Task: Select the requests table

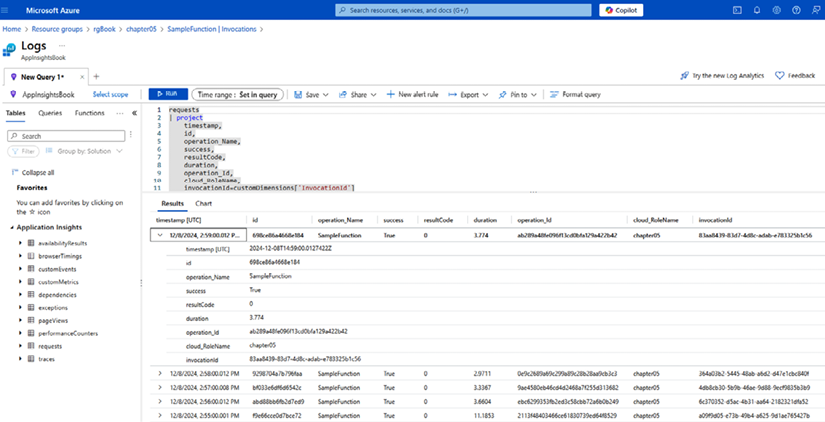Action: (x=50, y=346)
